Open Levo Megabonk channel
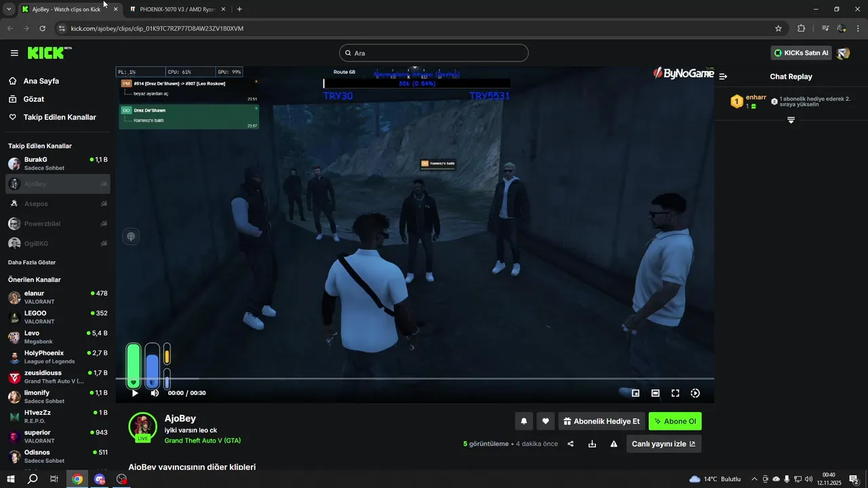Screen dimensions: 868x488 coord(58,337)
